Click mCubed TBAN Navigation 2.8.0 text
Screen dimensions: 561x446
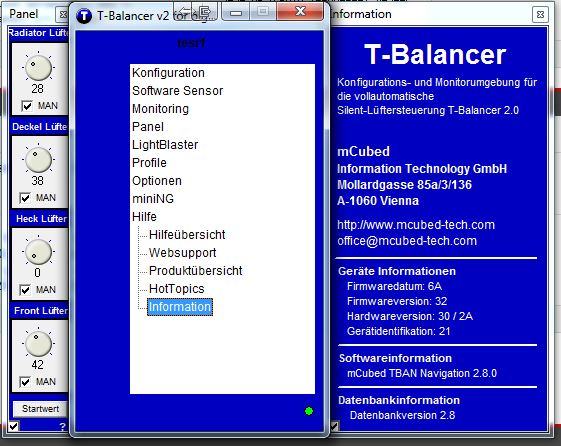point(422,374)
